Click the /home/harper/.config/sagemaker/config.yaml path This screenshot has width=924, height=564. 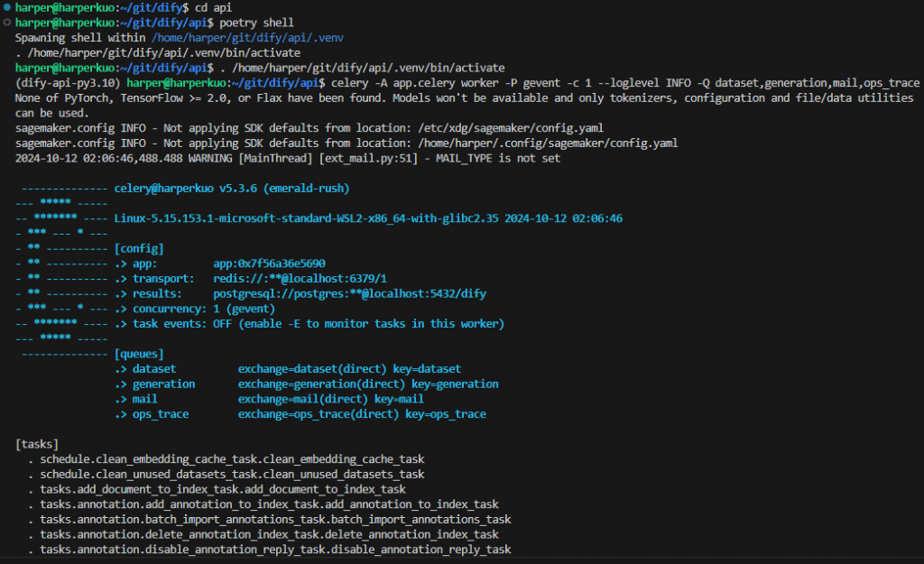[548, 143]
